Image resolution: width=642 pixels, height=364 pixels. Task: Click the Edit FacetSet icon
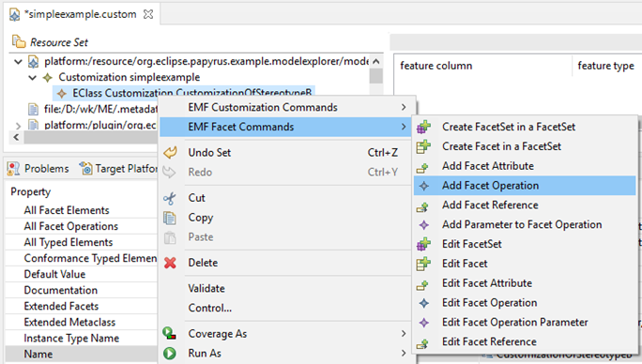click(423, 244)
